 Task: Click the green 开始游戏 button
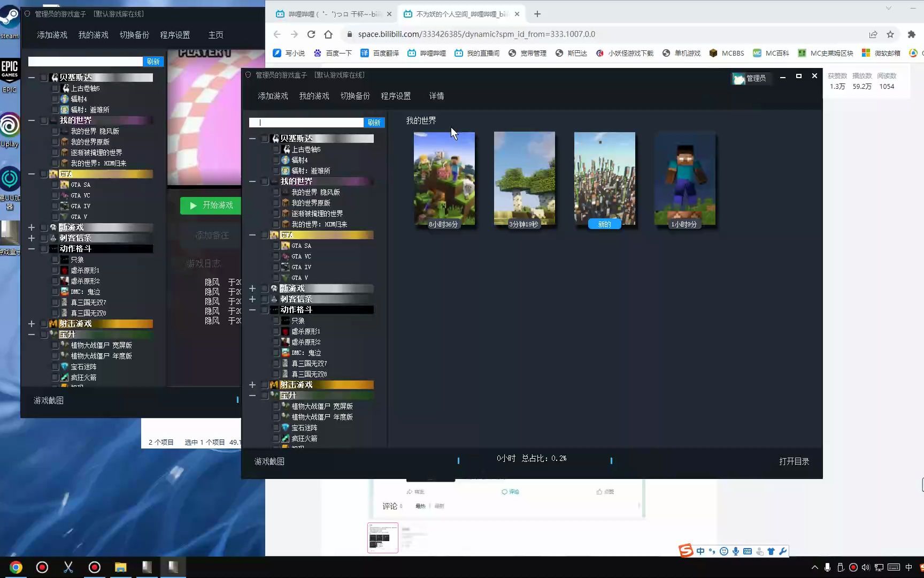tap(212, 206)
